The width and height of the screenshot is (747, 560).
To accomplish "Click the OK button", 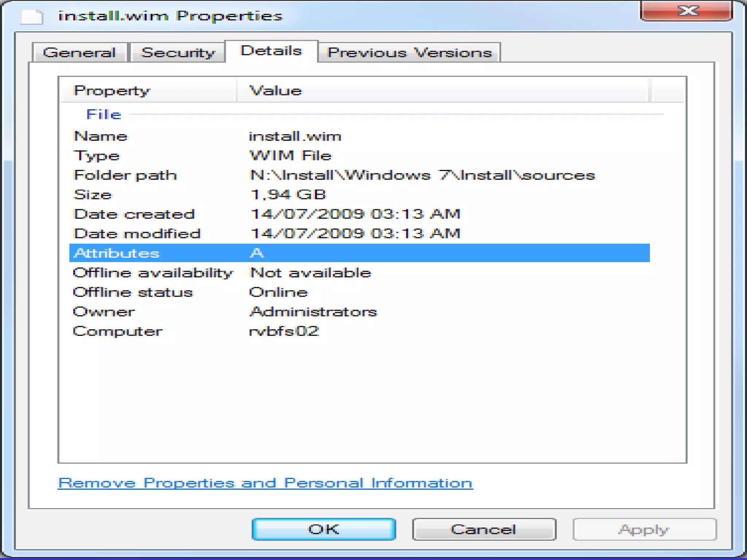I will 324,529.
